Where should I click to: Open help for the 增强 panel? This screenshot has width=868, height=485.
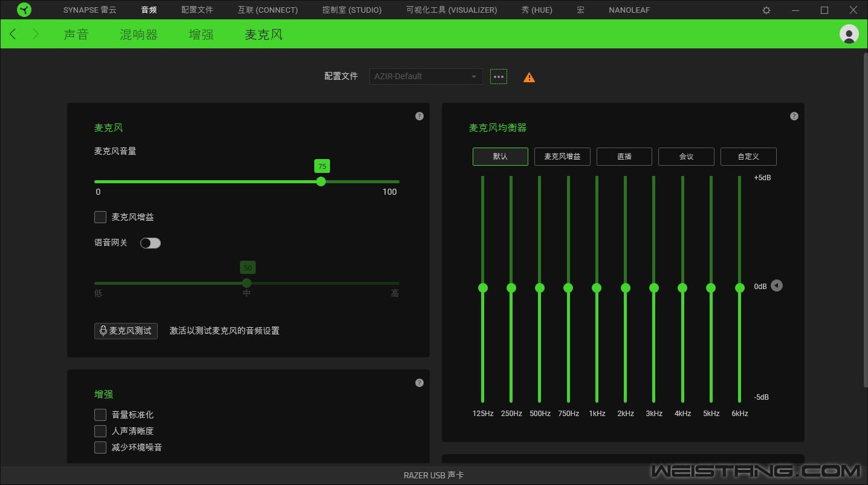(x=419, y=383)
